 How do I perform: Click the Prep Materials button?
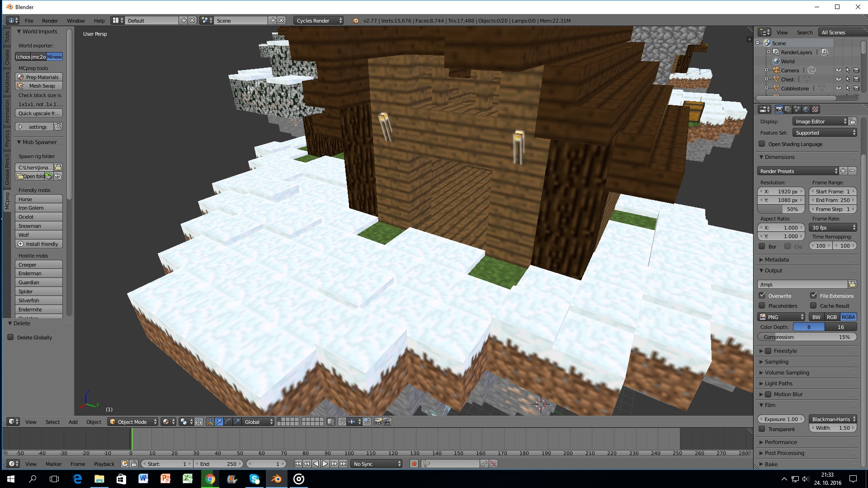click(40, 77)
